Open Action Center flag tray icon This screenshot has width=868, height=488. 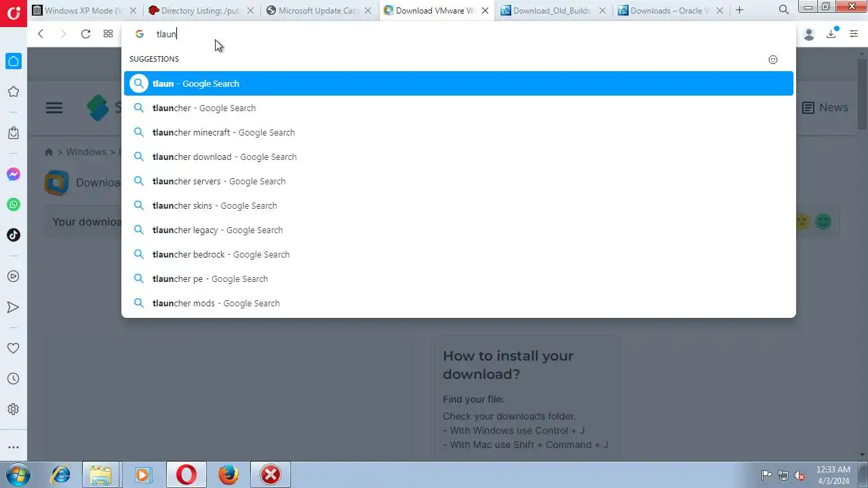[767, 475]
